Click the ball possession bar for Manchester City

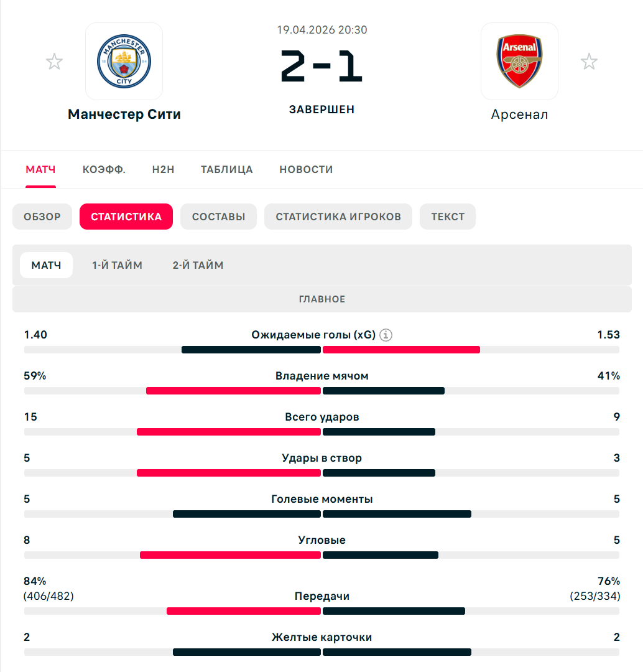[x=233, y=391]
